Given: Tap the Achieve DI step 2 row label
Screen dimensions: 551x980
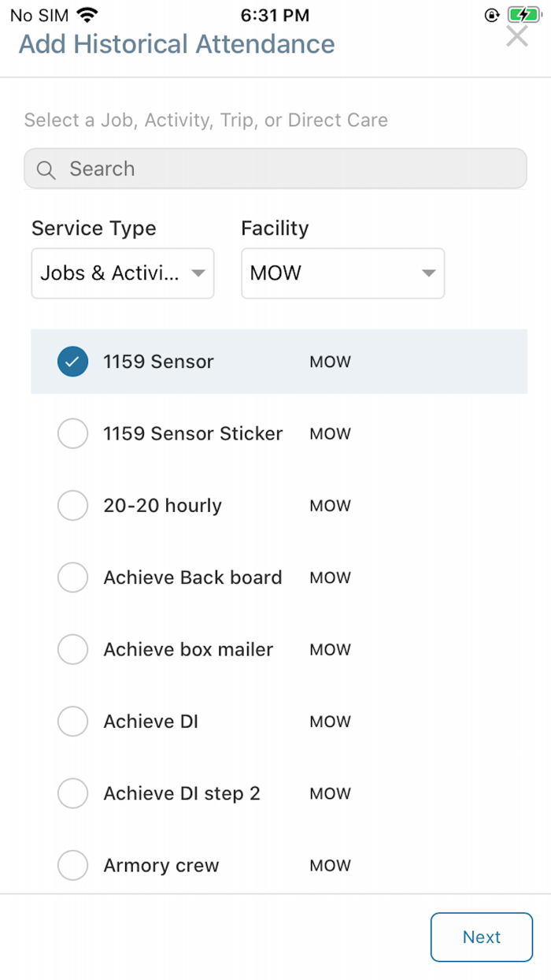Looking at the screenshot, I should (x=182, y=793).
